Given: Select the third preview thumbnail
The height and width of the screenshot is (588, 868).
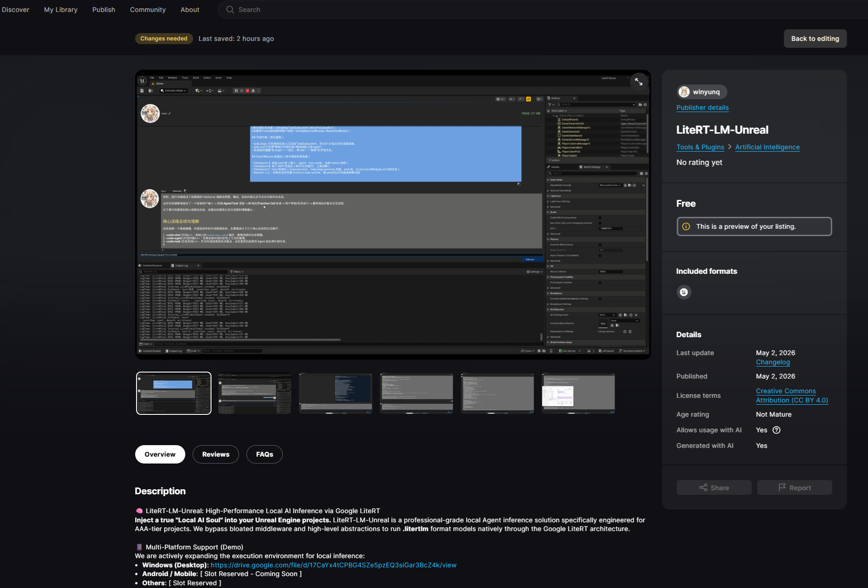Looking at the screenshot, I should click(x=336, y=393).
